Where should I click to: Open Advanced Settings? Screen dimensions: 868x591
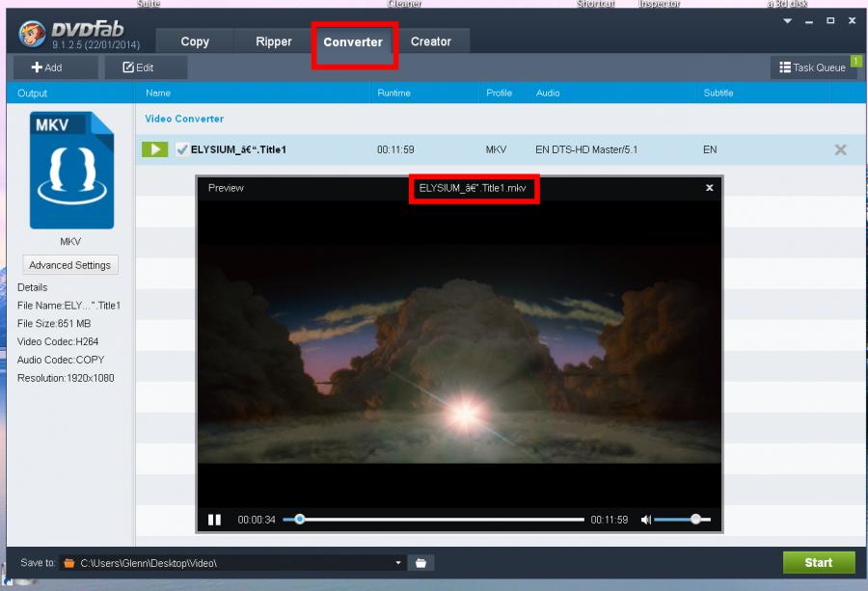point(69,265)
